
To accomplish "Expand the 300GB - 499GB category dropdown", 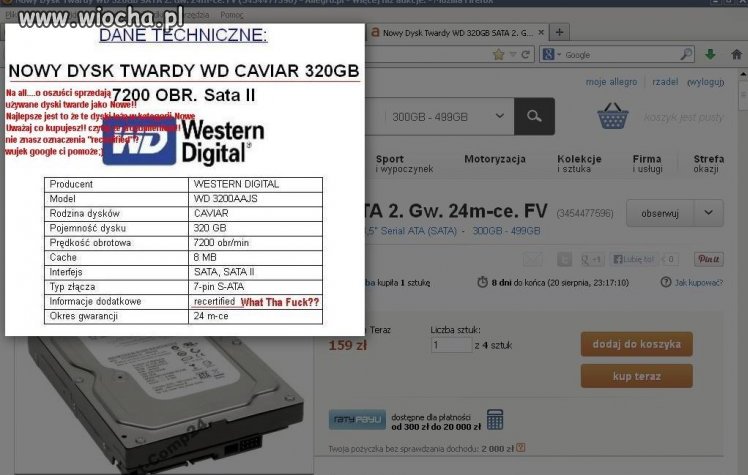I will (x=447, y=116).
